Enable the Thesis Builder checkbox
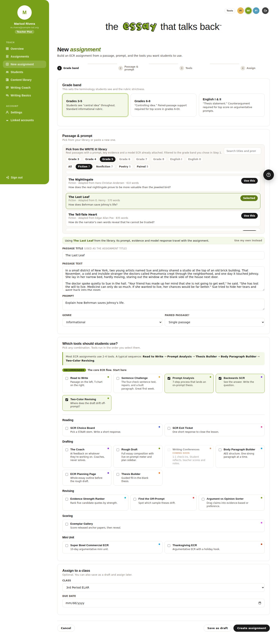The height and width of the screenshot is (644, 278). click(x=118, y=474)
